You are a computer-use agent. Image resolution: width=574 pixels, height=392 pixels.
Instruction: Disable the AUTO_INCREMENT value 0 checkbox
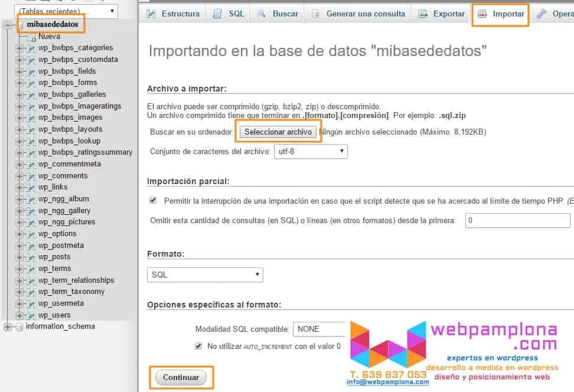point(198,346)
